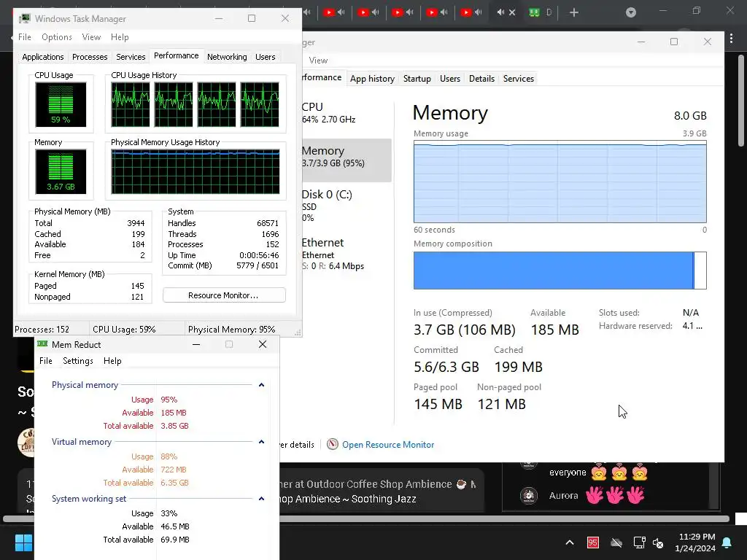This screenshot has height=560, width=747.
Task: Open the Help menu in Windows Task Manager
Action: [120, 37]
